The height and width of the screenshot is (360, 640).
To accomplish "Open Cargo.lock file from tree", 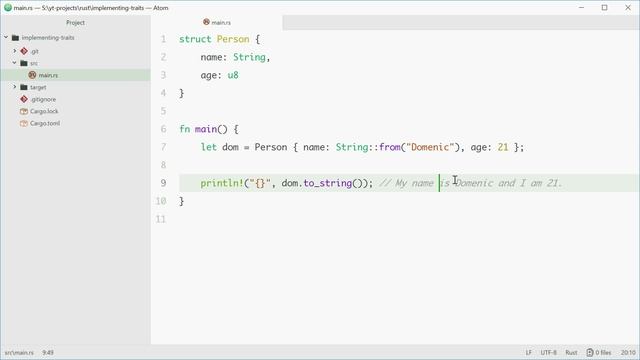I will pos(44,111).
